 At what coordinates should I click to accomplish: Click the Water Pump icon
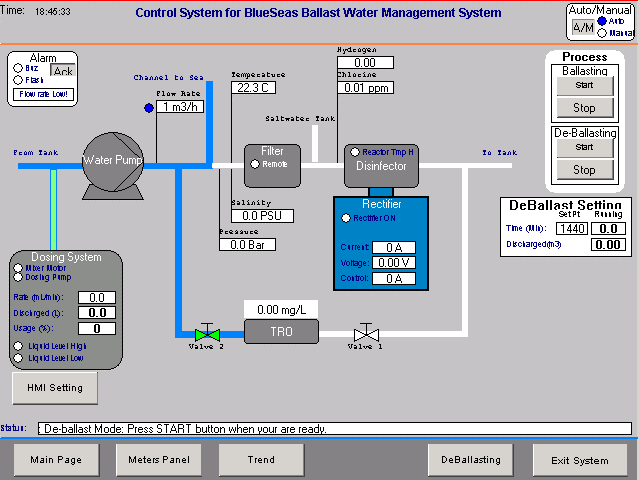coord(113,159)
